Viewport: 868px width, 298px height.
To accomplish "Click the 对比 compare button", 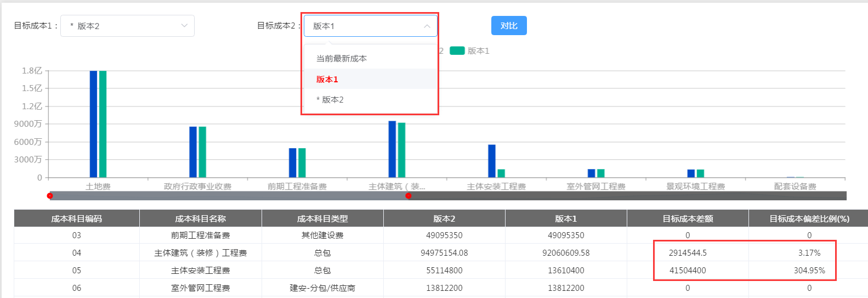I will click(509, 26).
